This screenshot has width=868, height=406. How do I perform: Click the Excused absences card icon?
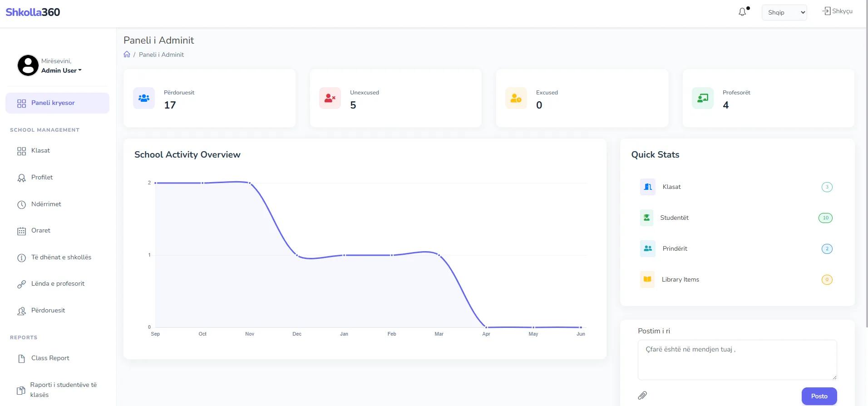pos(516,98)
